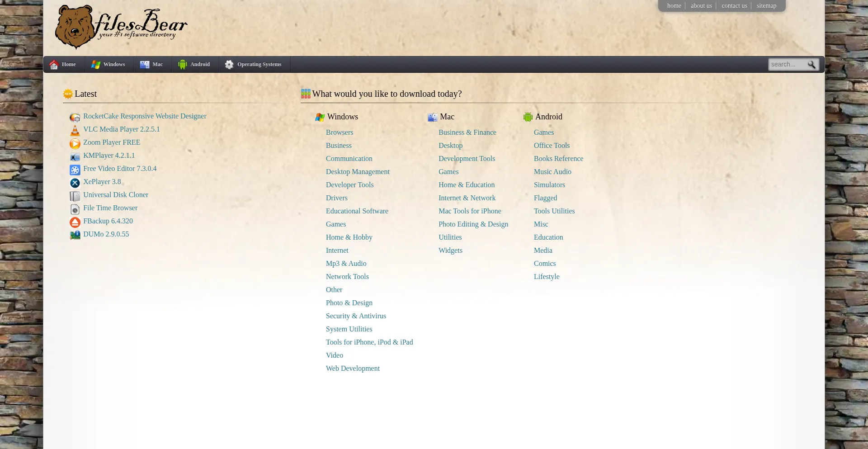Screen dimensions: 868x449
Task: Click the KMPlayer application icon
Action: (75, 157)
